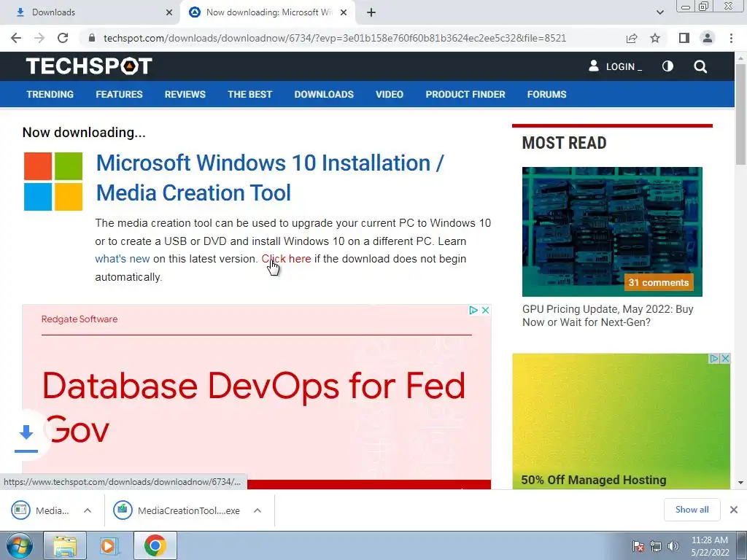Reload the TechSpot page
The width and height of the screenshot is (747, 560).
pos(63,38)
